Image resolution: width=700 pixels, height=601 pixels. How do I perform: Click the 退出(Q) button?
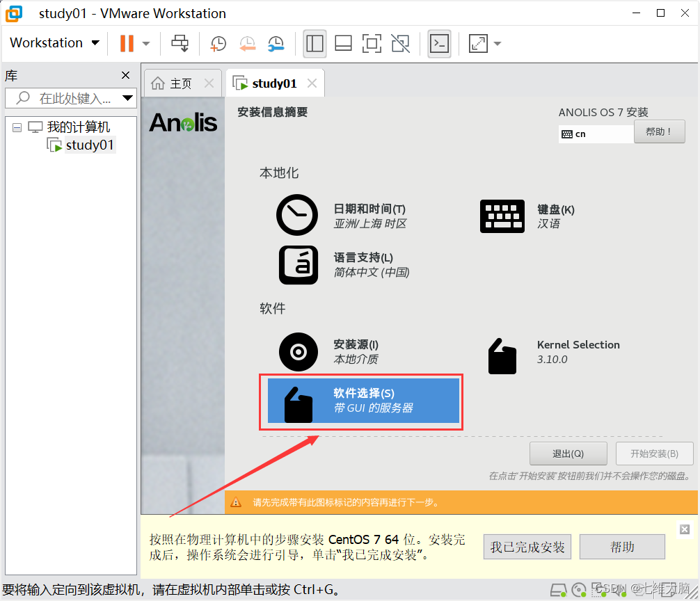click(x=568, y=454)
